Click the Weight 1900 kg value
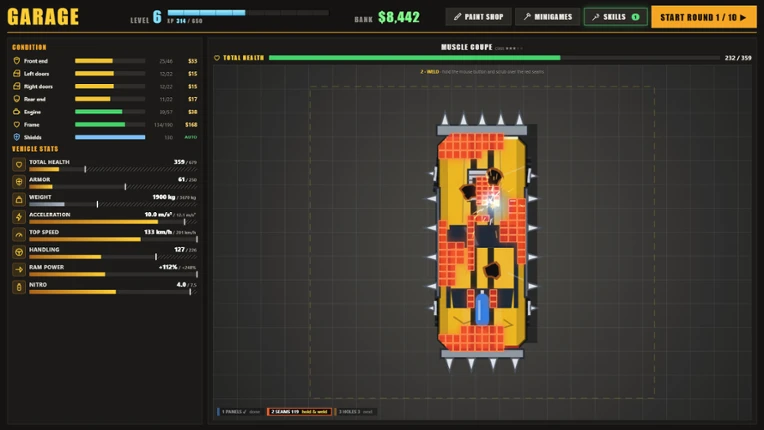This screenshot has width=764, height=430. click(x=164, y=197)
